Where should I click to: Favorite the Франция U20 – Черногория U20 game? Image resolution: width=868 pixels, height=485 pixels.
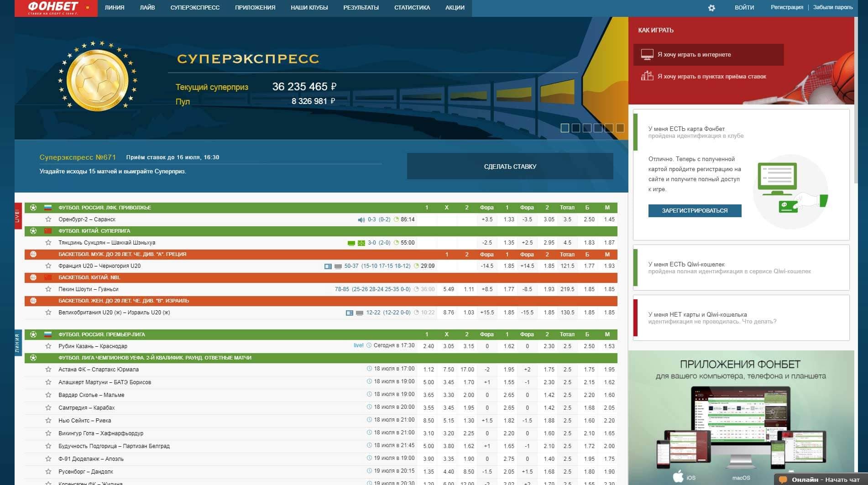point(48,266)
